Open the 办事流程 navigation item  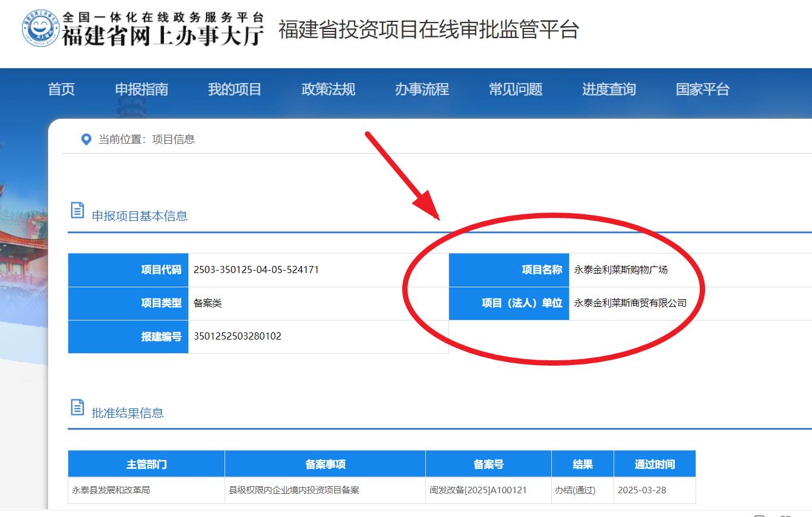pos(422,89)
